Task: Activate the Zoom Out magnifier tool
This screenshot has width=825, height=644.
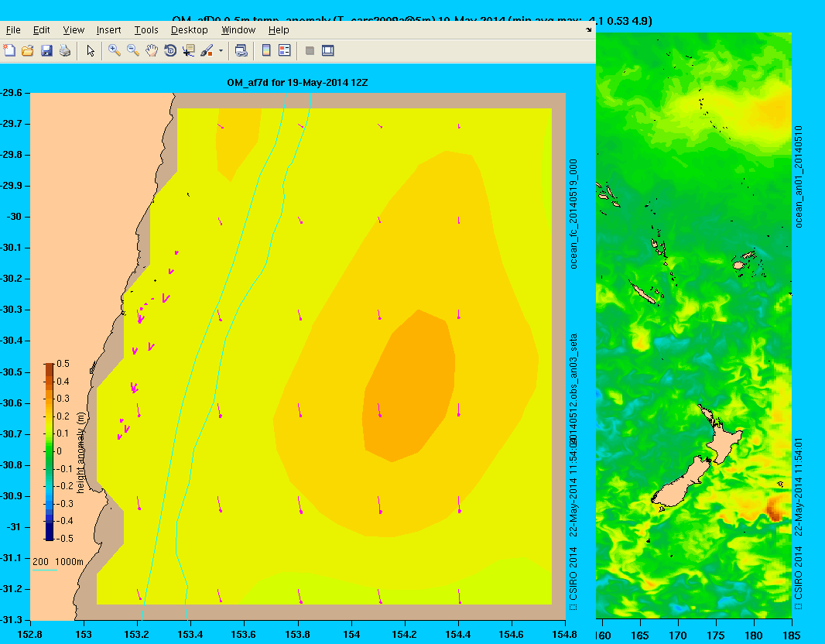Action: coord(133,50)
